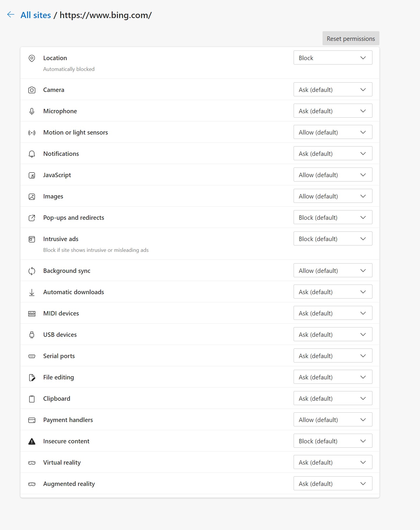This screenshot has width=420, height=530.
Task: Open the Intrusive ads dropdown
Action: tap(333, 239)
